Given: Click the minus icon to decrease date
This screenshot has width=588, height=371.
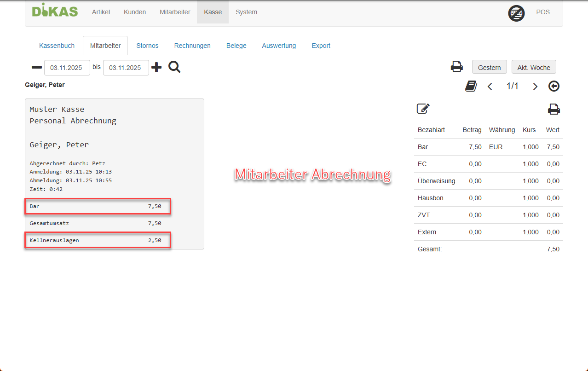Looking at the screenshot, I should pos(36,68).
